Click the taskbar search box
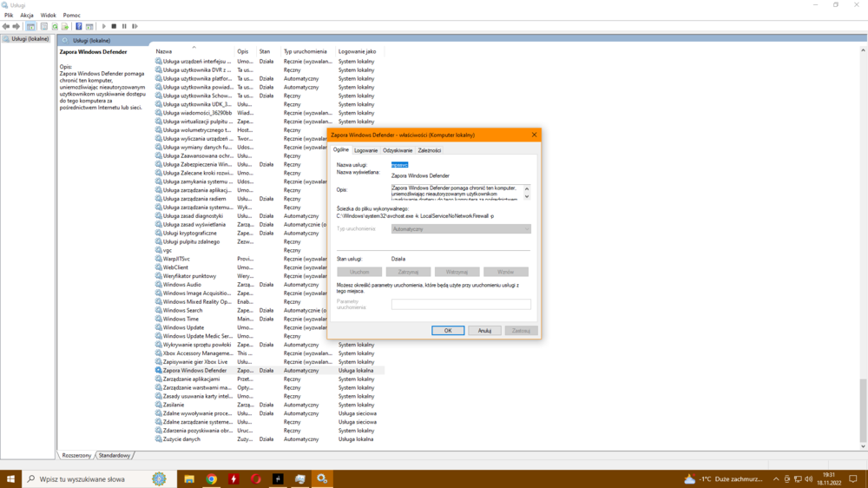 [x=100, y=479]
